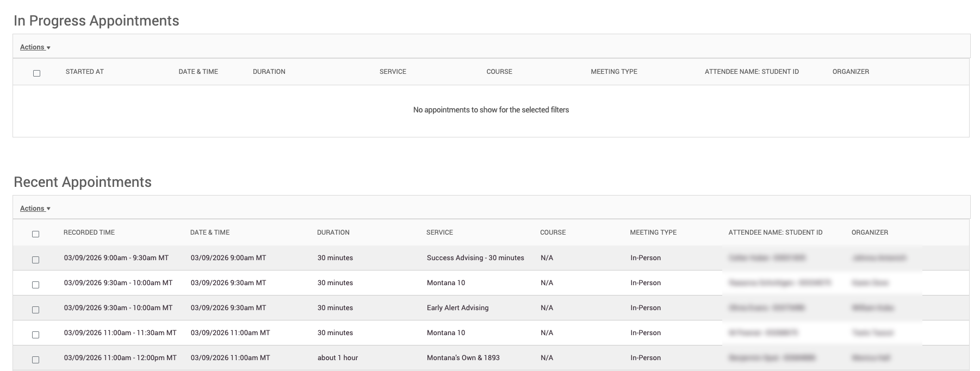Click SERVICE header in Recent Appointments
Screen dimensions: 980x371
point(439,232)
